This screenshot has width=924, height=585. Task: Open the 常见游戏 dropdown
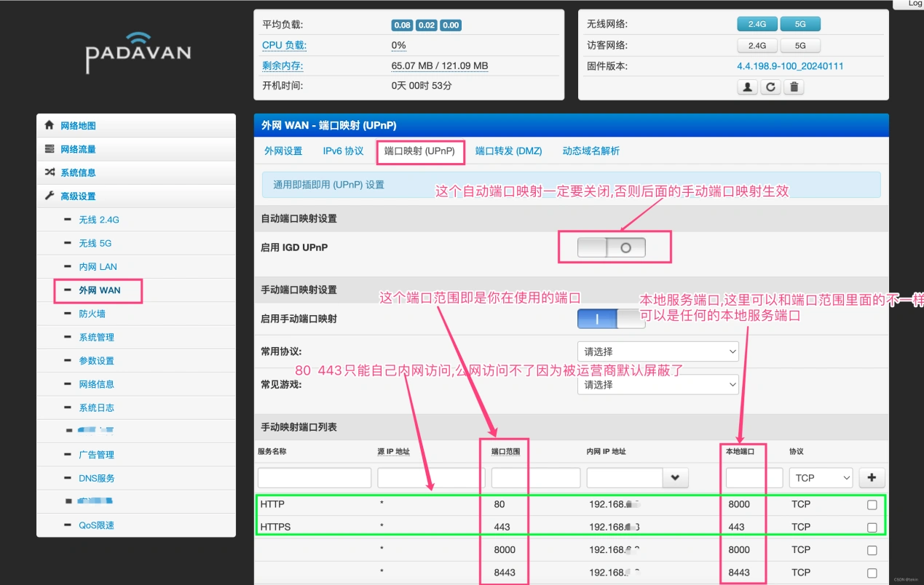click(658, 384)
